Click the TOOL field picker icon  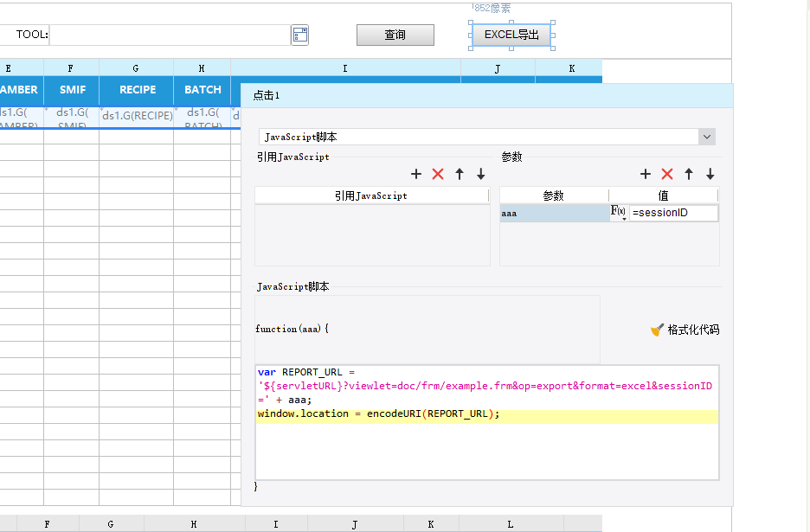pos(299,35)
